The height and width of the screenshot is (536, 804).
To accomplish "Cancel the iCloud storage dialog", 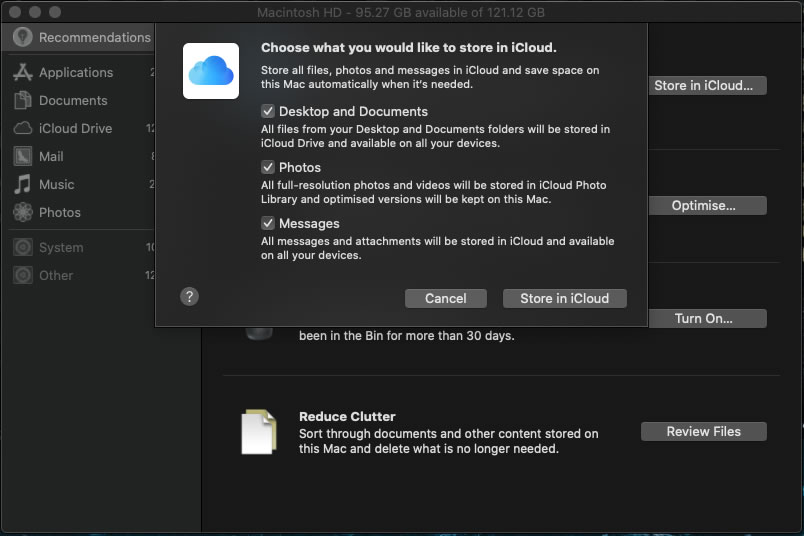I will click(x=446, y=299).
